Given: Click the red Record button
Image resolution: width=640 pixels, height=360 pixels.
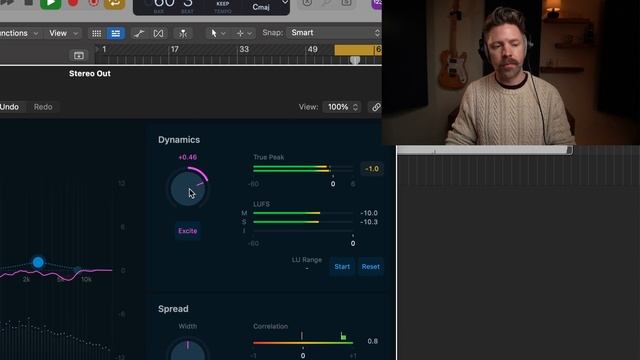Looking at the screenshot, I should tap(73, 4).
